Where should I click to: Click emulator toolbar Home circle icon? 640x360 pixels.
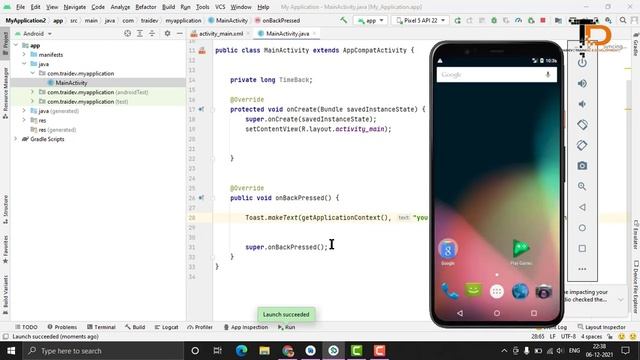coord(582,228)
